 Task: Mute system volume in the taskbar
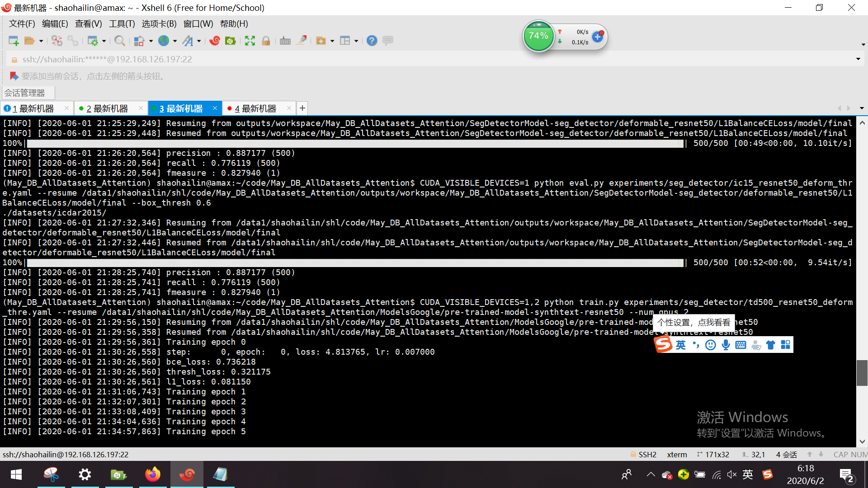[x=732, y=474]
